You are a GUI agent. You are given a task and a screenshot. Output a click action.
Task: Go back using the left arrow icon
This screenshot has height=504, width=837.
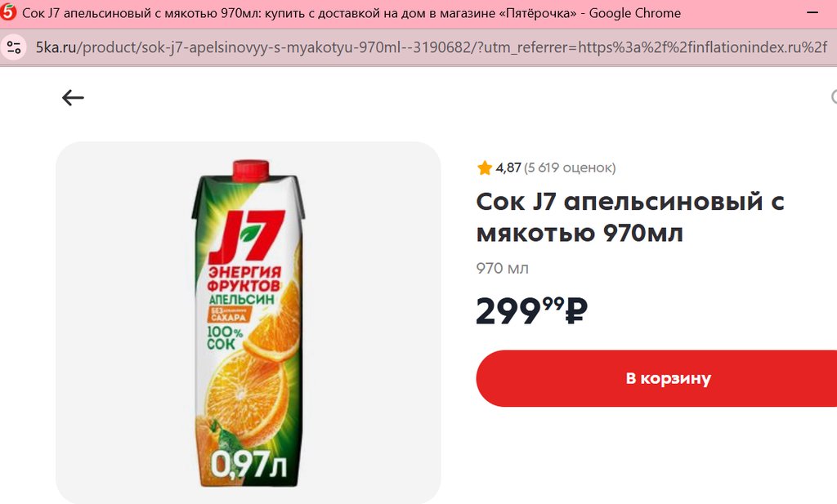(x=73, y=97)
